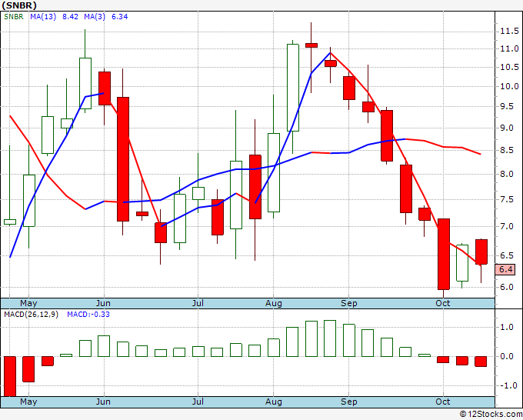Click the MA(3) indicator label
This screenshot has height=420, width=523.
point(95,17)
